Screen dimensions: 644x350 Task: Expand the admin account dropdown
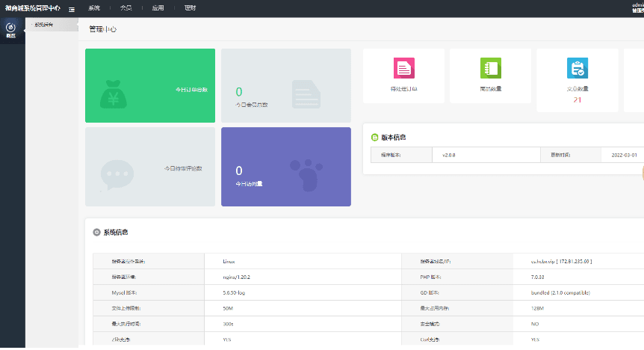637,8
